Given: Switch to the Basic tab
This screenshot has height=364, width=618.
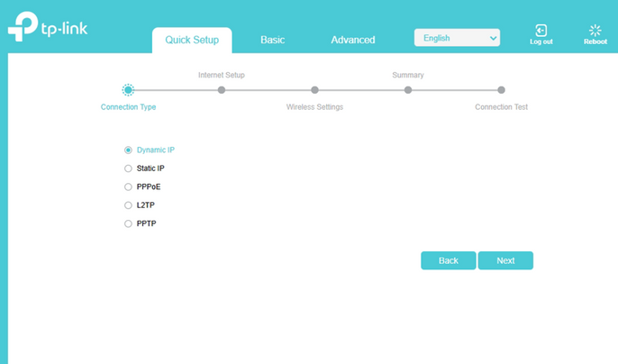Looking at the screenshot, I should click(272, 40).
